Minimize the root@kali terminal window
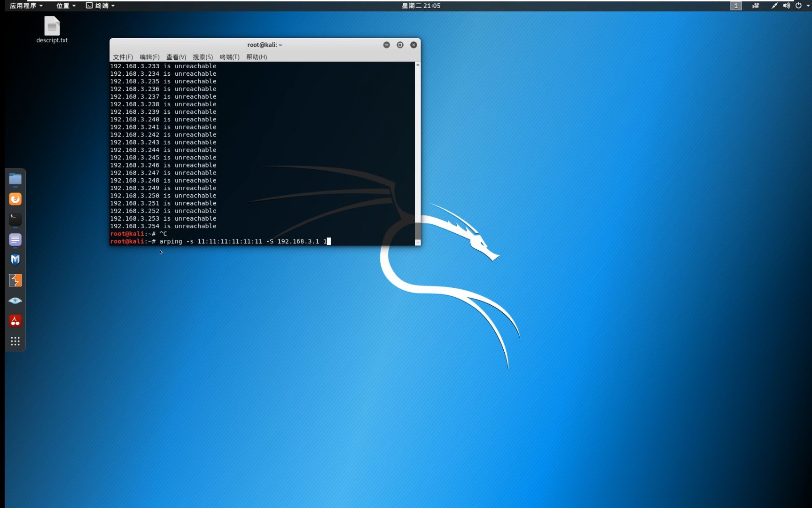Screen dimensions: 812x508 pos(387,45)
